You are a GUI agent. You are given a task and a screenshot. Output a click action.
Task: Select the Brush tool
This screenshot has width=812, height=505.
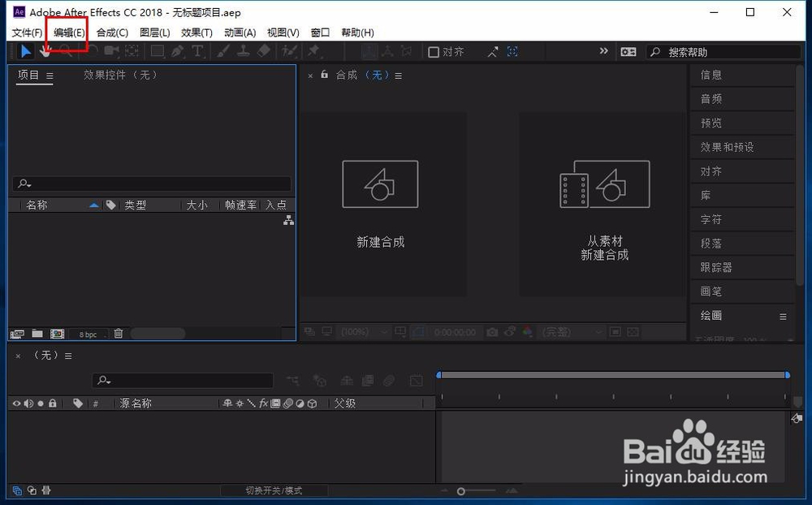click(x=223, y=51)
